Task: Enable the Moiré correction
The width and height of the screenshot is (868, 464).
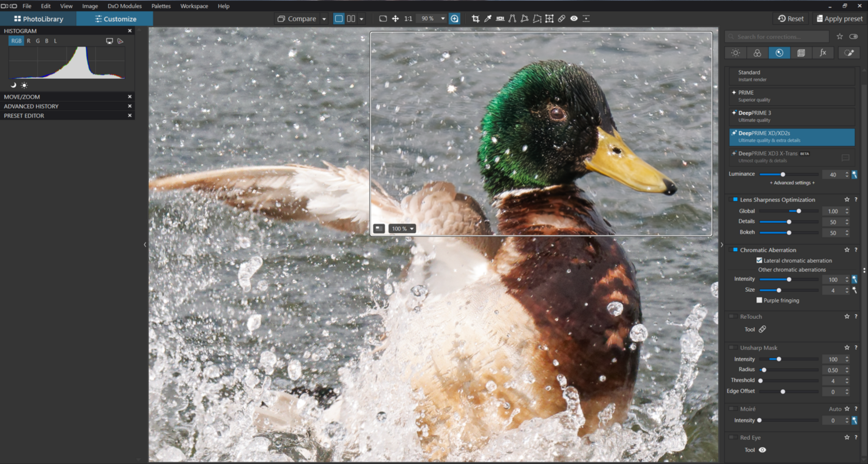Action: (x=734, y=408)
